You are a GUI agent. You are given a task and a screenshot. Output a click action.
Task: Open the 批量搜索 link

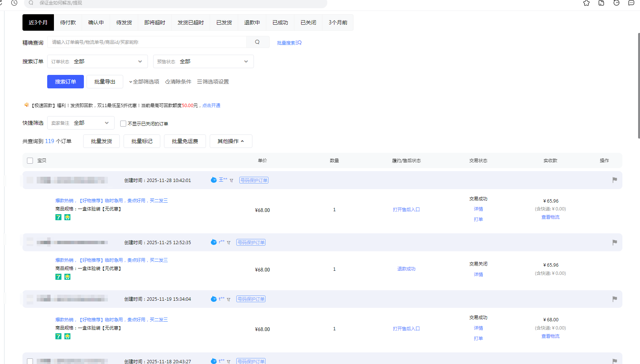(x=289, y=43)
